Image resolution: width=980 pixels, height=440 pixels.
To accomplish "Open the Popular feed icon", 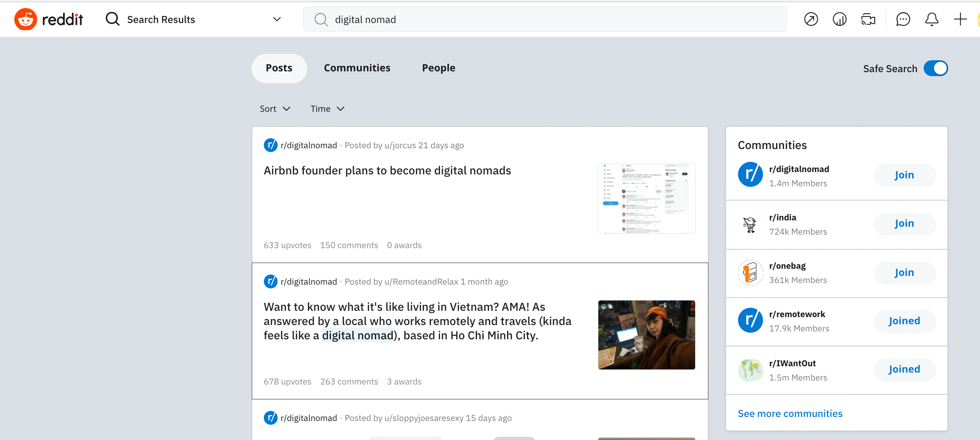I will pos(811,19).
